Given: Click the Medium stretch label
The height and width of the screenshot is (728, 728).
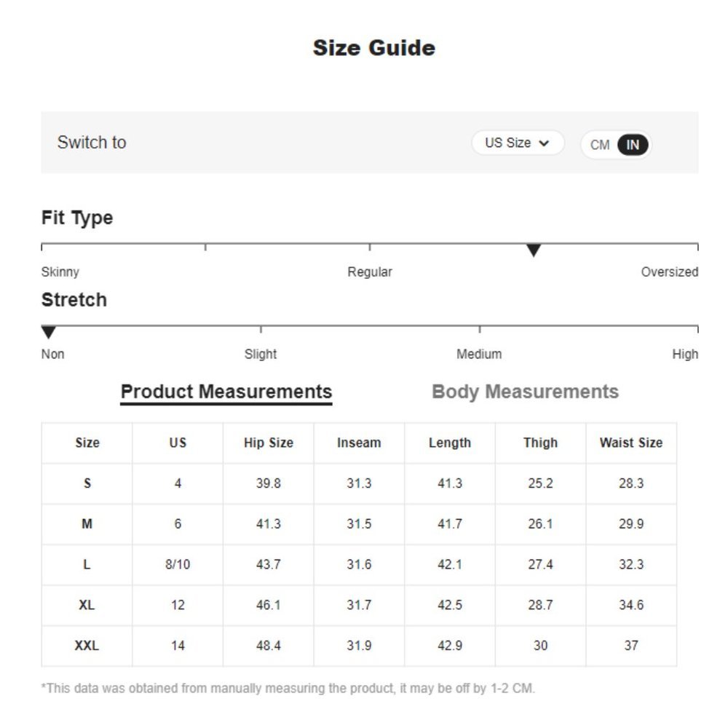Looking at the screenshot, I should (479, 355).
